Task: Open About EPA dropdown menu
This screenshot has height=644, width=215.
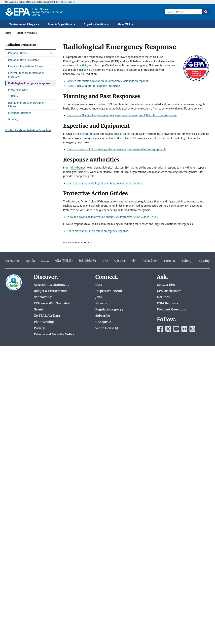Action: click(x=125, y=24)
